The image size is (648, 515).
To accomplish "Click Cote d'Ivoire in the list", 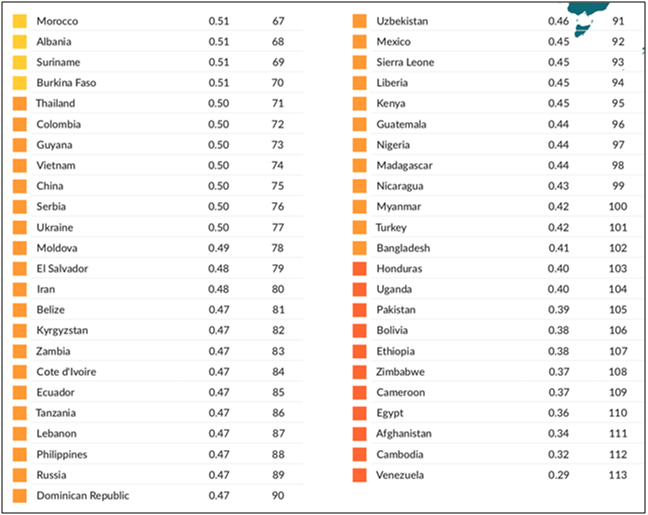I will pos(66,372).
